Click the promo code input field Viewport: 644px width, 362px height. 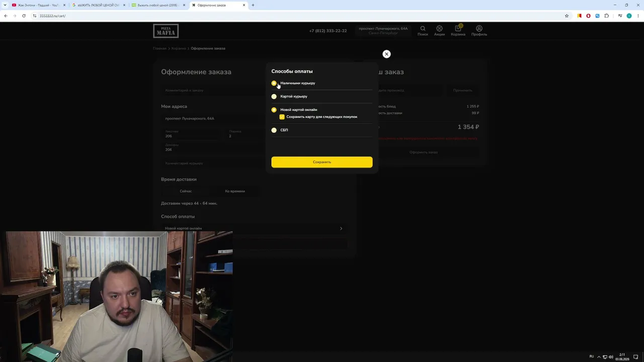(x=410, y=90)
